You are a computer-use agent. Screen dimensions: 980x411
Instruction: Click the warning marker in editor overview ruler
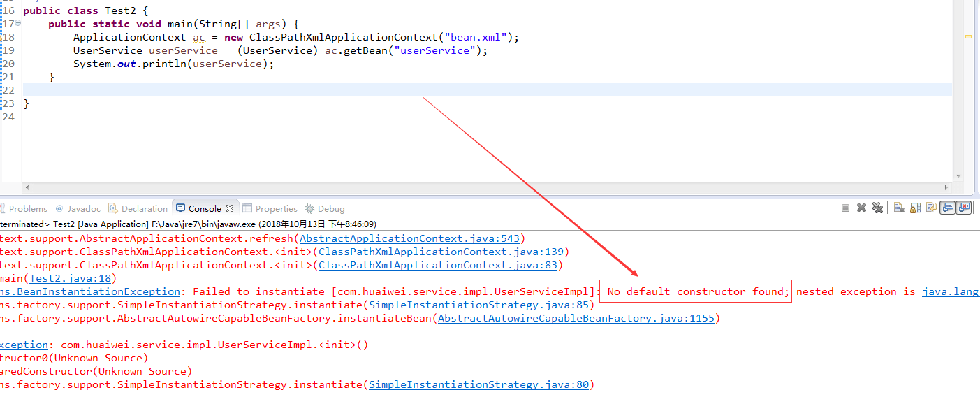point(968,36)
